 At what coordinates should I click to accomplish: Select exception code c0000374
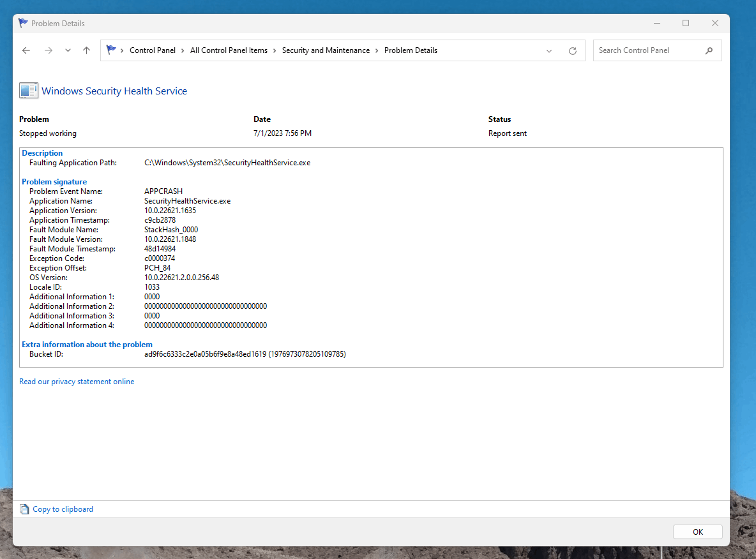160,258
